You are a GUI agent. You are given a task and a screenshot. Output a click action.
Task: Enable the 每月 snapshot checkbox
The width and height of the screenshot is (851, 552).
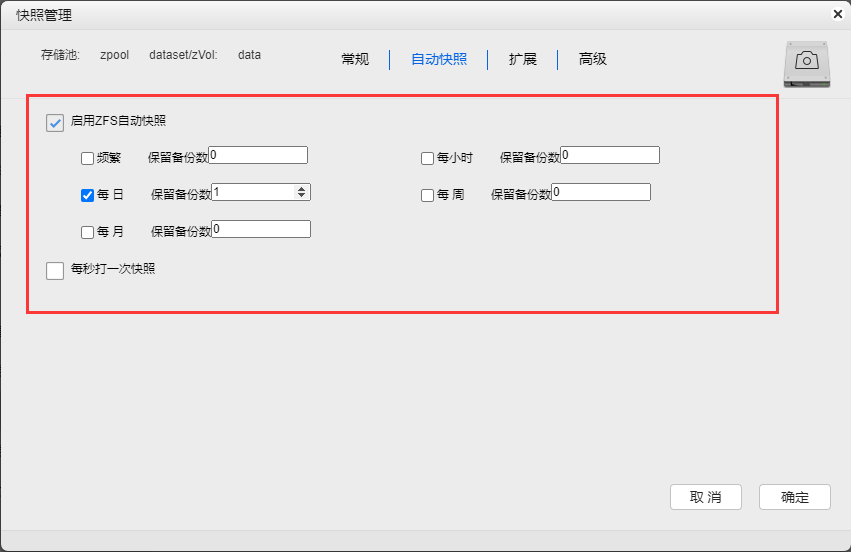click(88, 232)
